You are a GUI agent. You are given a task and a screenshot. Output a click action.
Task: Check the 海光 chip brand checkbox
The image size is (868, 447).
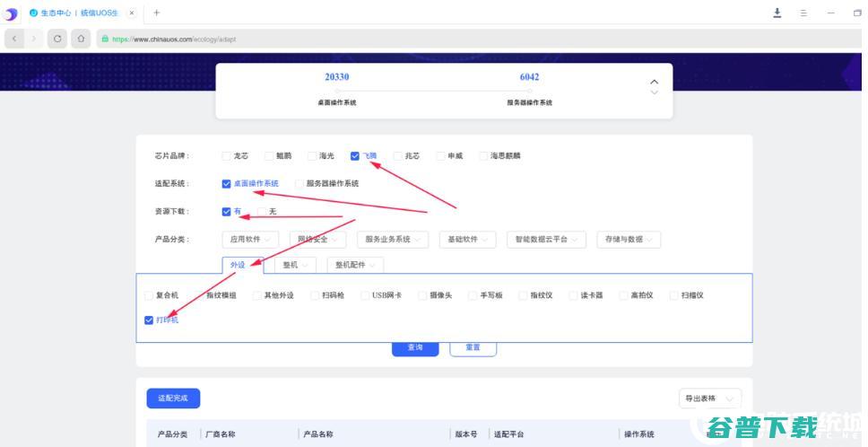tap(312, 156)
